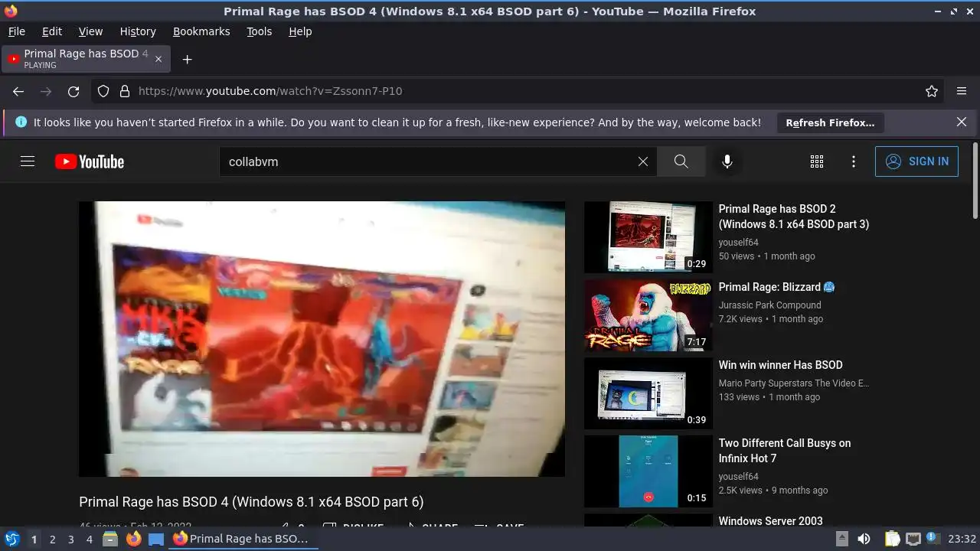The height and width of the screenshot is (551, 980).
Task: Go to the YouTube home logo
Action: [x=90, y=161]
